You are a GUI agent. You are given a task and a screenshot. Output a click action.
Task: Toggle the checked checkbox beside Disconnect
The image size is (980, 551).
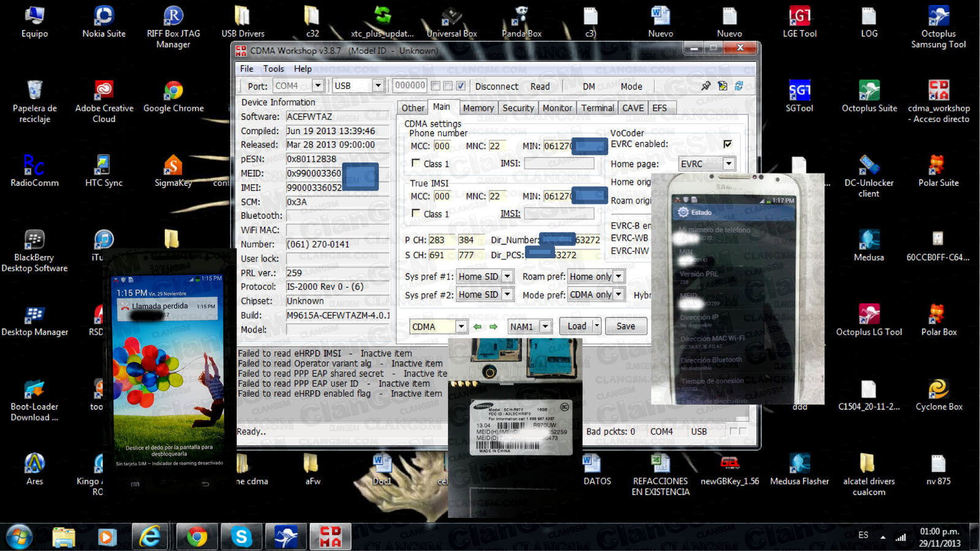(x=461, y=86)
